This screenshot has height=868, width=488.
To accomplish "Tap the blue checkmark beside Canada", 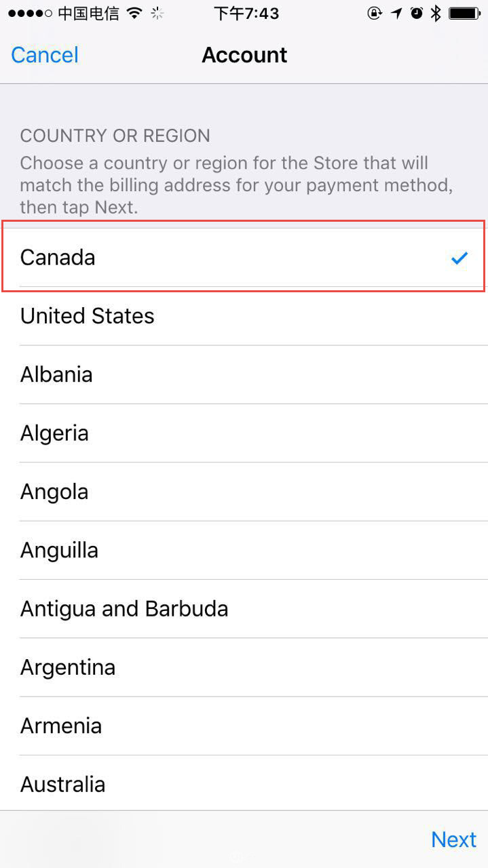I will 459,258.
